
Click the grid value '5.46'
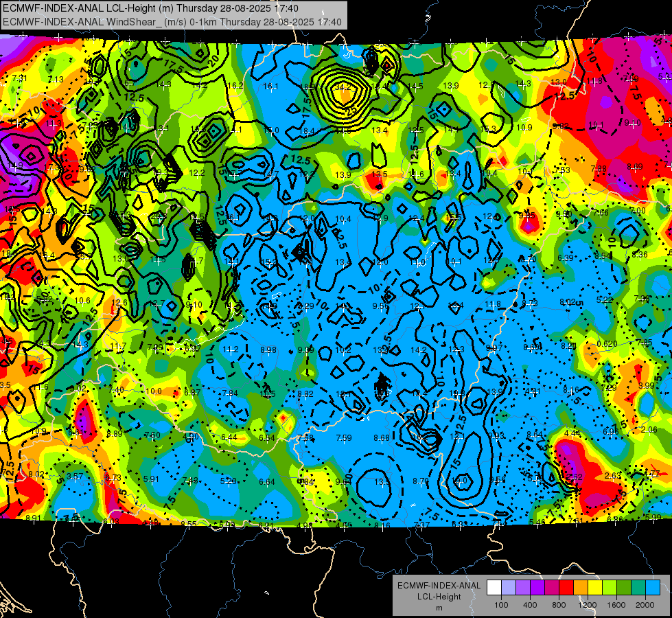click(537, 522)
